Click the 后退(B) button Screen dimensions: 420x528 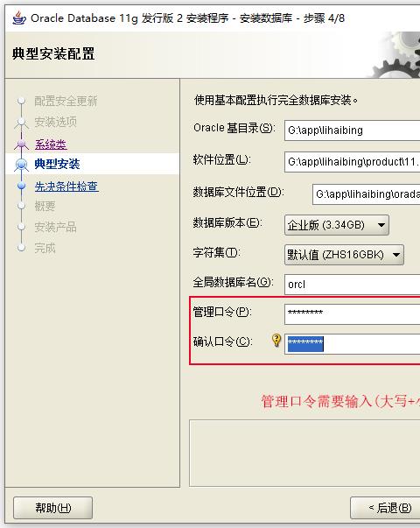[385, 508]
